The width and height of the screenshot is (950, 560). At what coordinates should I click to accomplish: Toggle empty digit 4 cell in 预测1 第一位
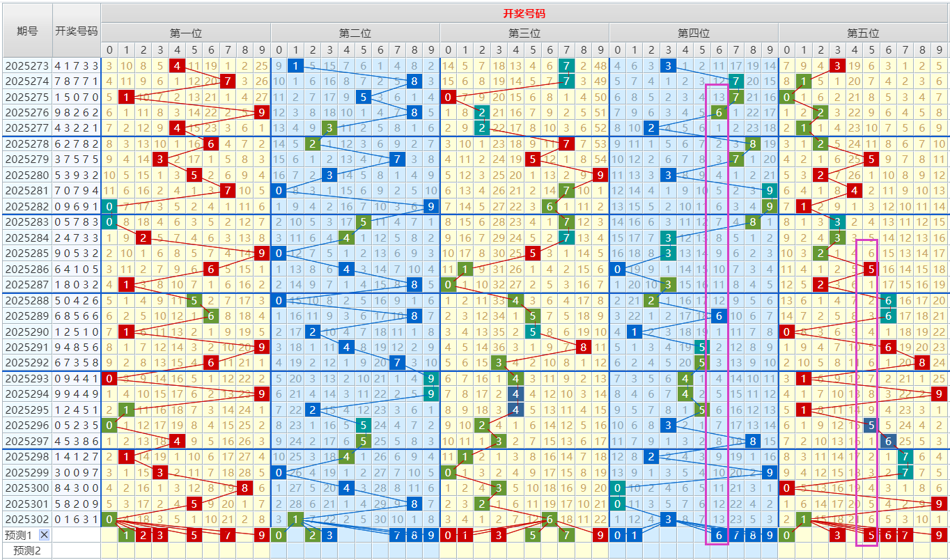pyautogui.click(x=177, y=535)
